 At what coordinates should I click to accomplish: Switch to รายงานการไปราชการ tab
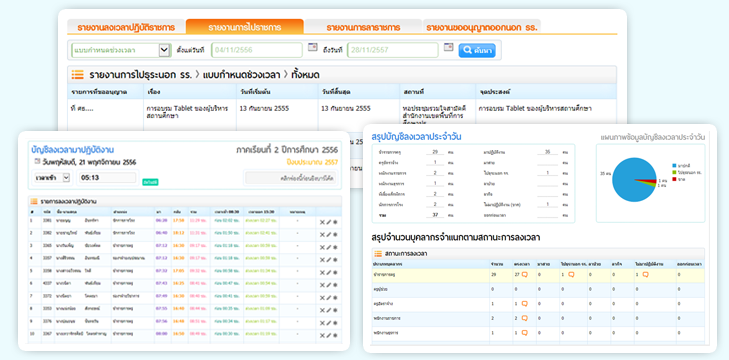pyautogui.click(x=245, y=27)
